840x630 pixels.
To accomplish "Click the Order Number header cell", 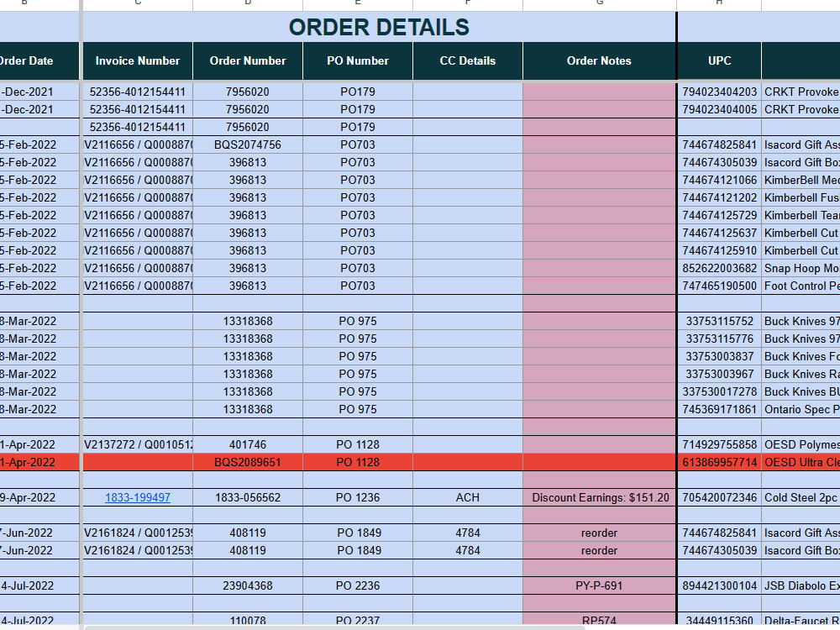I will click(248, 61).
